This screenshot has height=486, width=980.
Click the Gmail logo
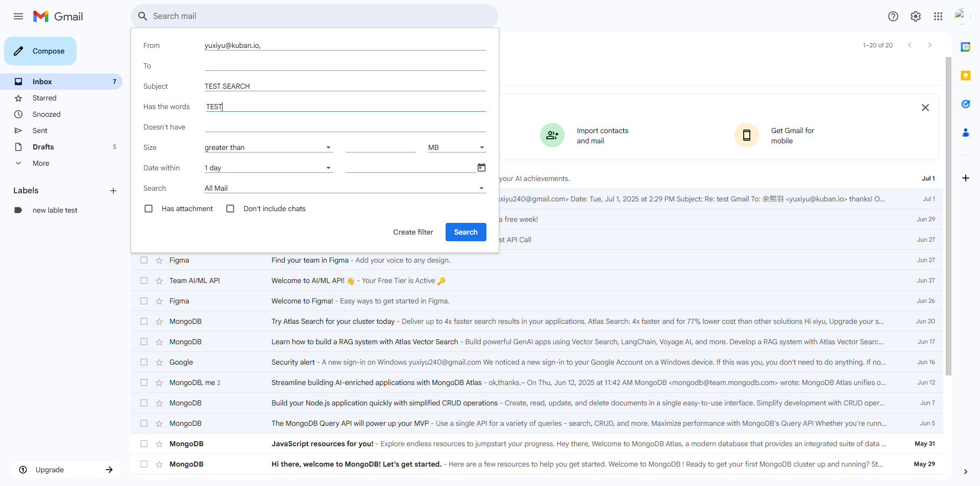(x=58, y=16)
